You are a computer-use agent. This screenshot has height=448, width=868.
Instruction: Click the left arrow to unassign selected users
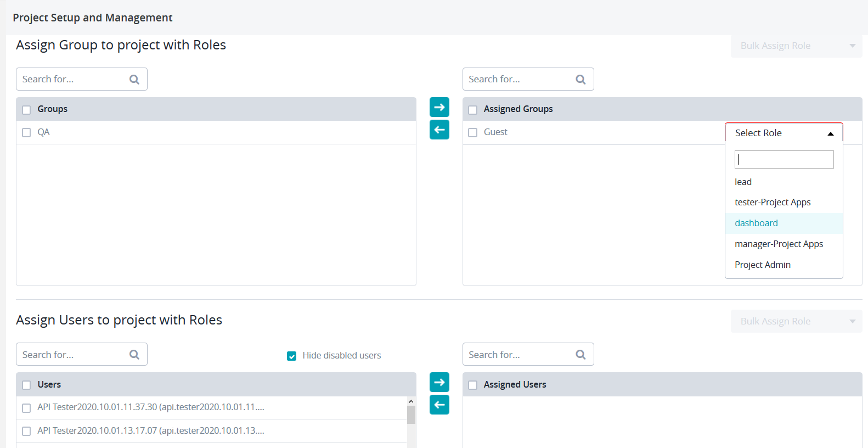439,405
